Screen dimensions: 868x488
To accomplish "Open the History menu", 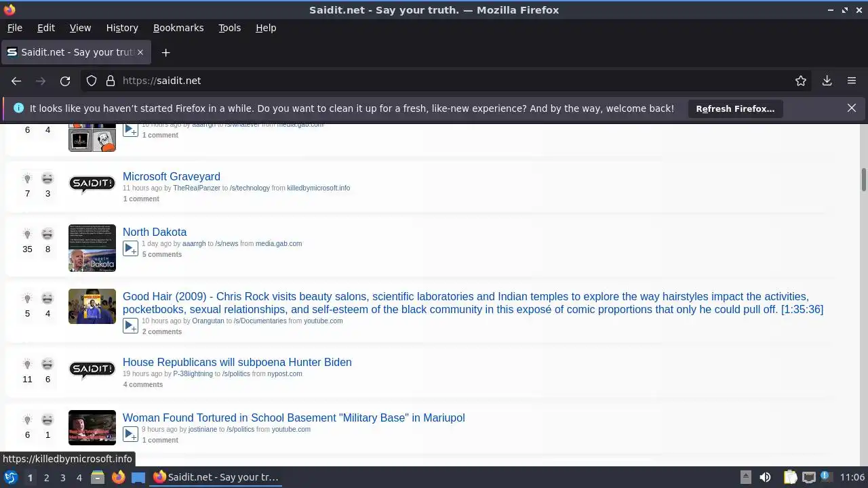I will pos(122,28).
